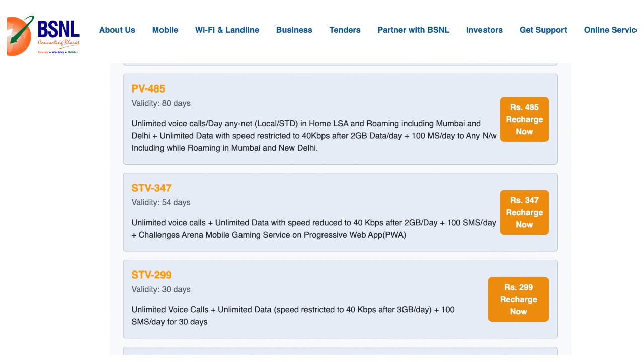Click Partner with BSNL

(x=413, y=30)
